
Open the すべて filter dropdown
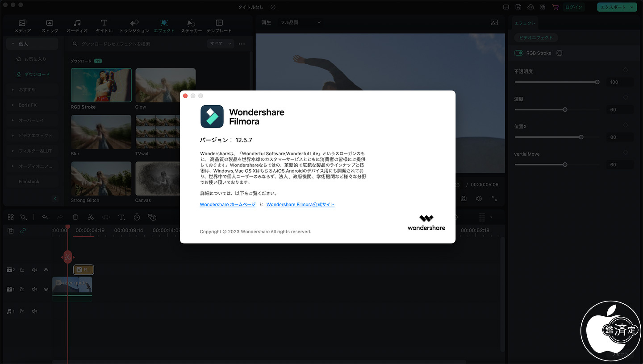pyautogui.click(x=221, y=44)
